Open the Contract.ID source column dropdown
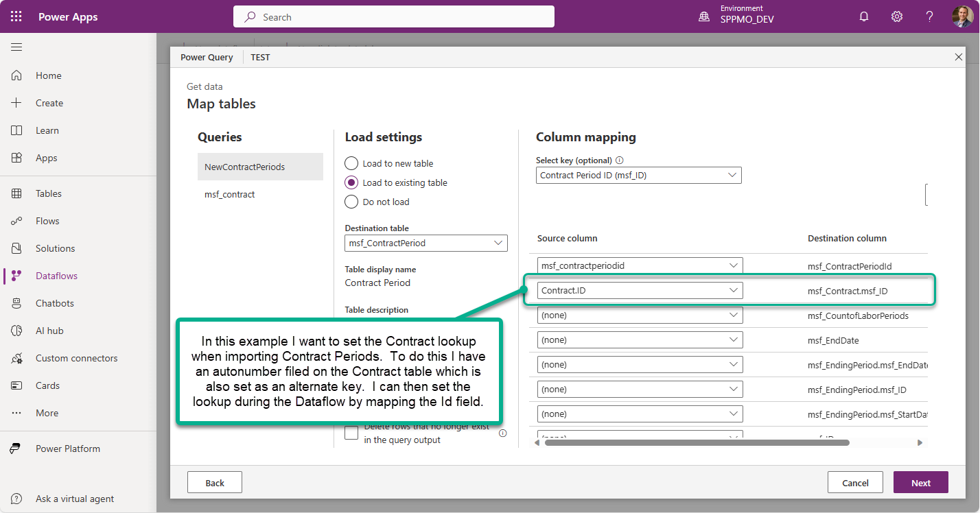The width and height of the screenshot is (980, 513). pyautogui.click(x=640, y=290)
